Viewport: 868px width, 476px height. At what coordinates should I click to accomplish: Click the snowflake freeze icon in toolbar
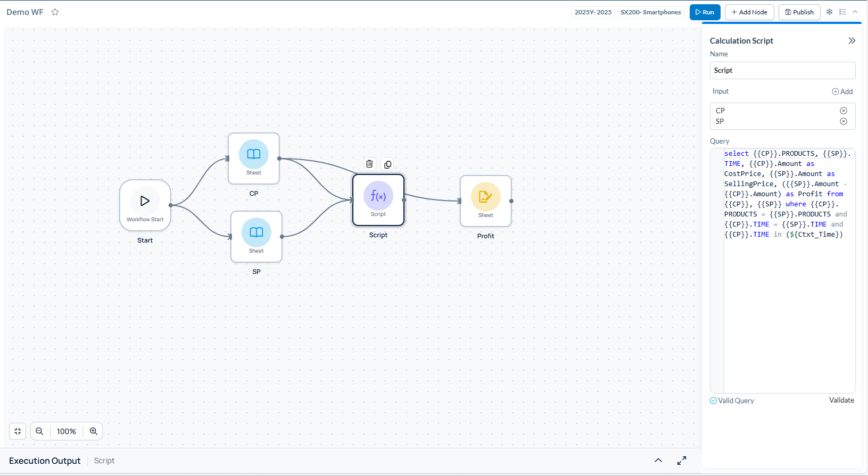pyautogui.click(x=829, y=12)
